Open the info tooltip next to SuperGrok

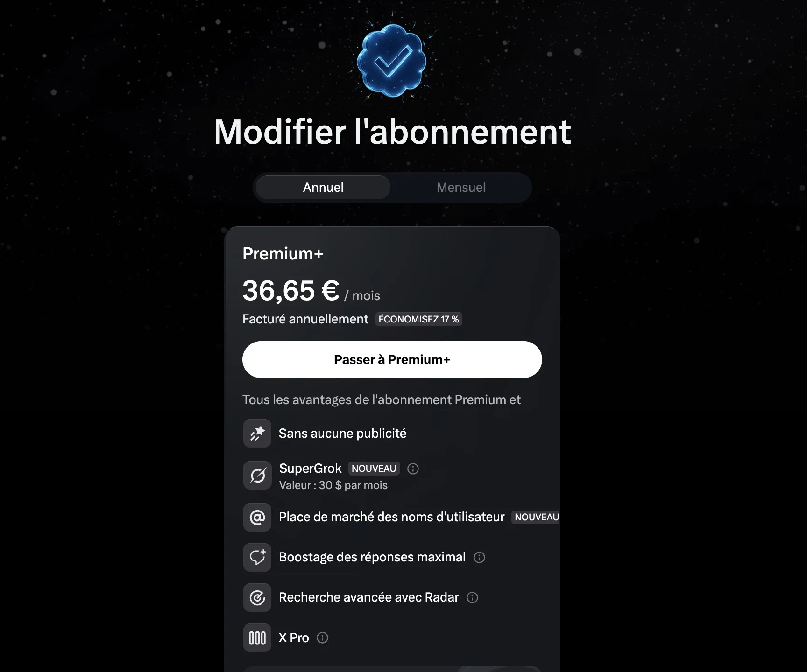[413, 469]
